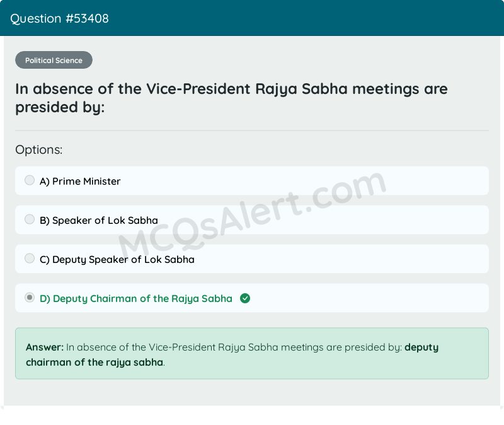Select radio button for option A

[x=30, y=180]
